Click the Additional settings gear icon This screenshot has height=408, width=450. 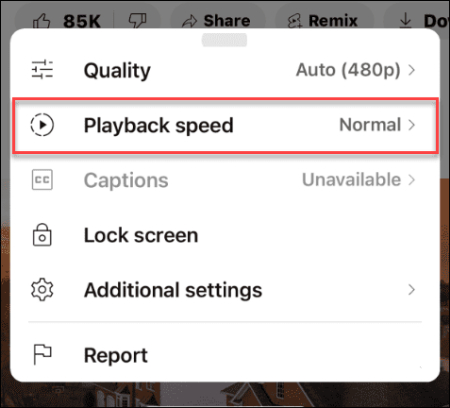point(42,290)
